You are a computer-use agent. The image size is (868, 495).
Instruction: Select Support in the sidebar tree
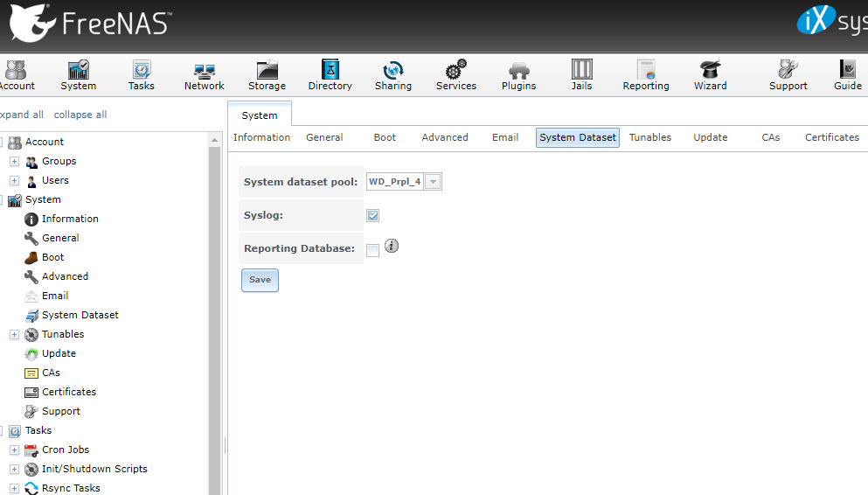[61, 411]
